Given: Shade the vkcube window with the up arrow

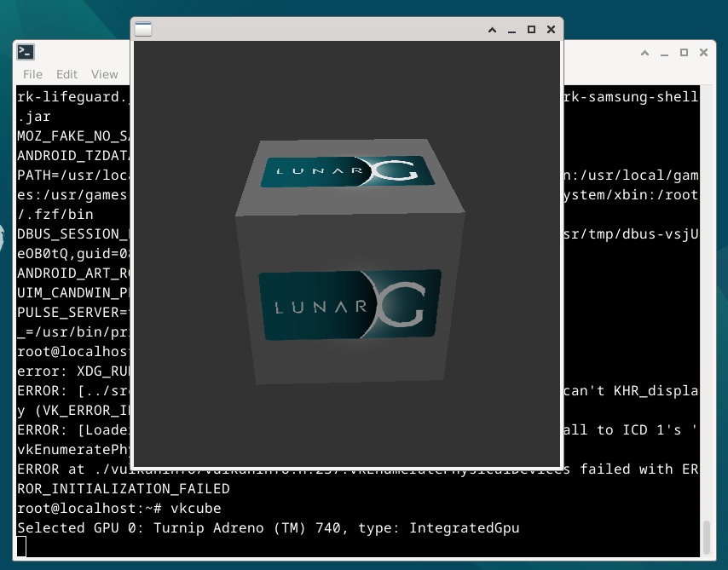Looking at the screenshot, I should pos(492,30).
